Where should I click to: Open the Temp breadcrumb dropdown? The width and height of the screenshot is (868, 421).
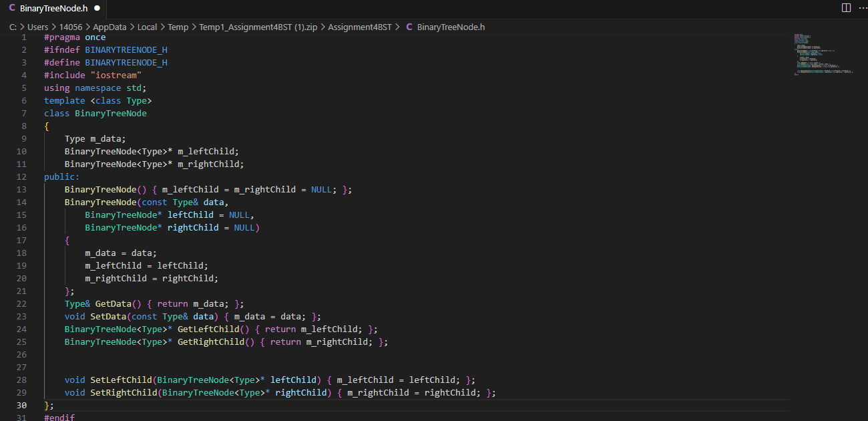(178, 27)
